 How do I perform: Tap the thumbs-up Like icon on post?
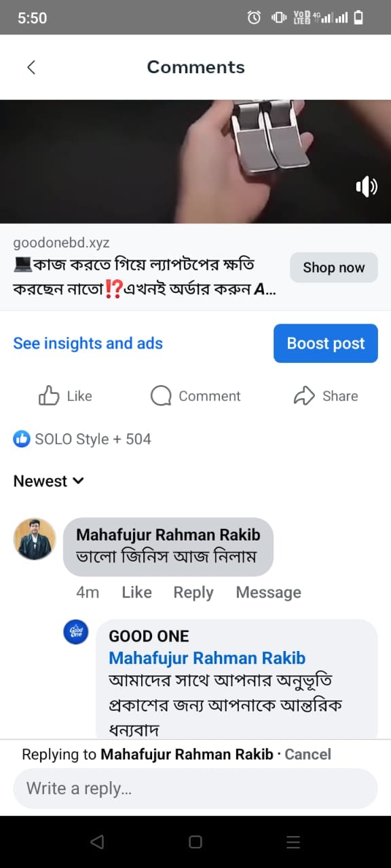49,396
